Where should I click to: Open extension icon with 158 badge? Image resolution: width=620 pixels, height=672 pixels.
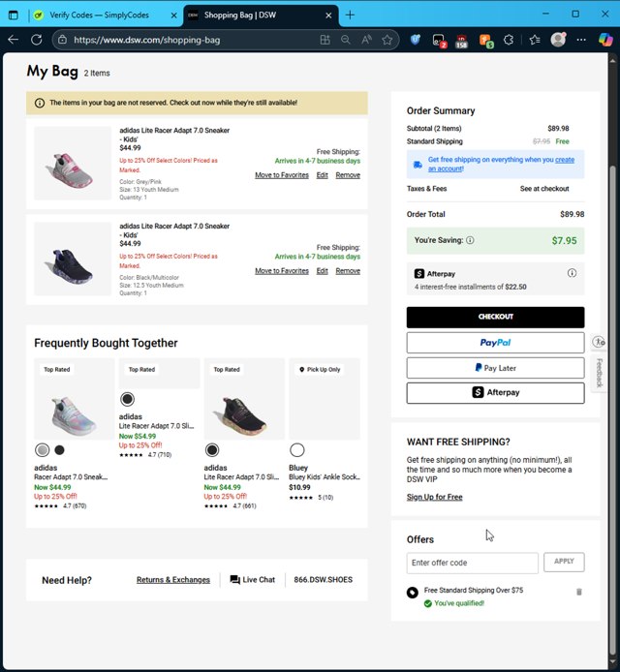tap(461, 41)
